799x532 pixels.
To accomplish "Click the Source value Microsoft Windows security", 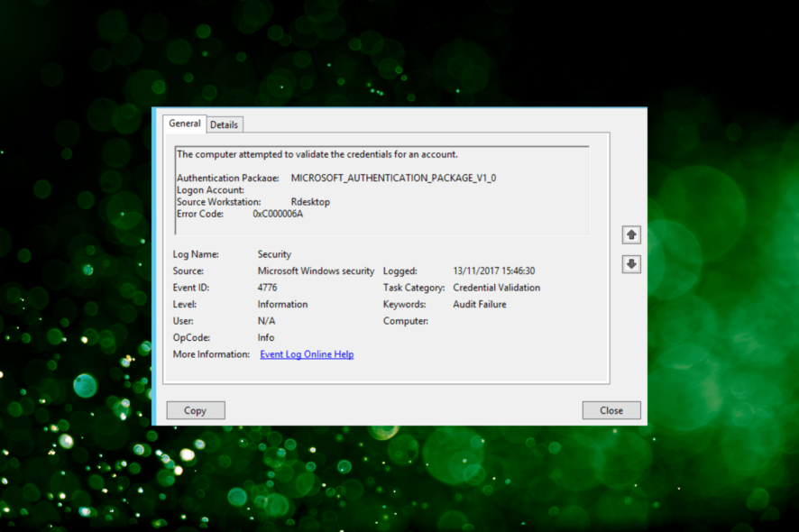I will 314,271.
